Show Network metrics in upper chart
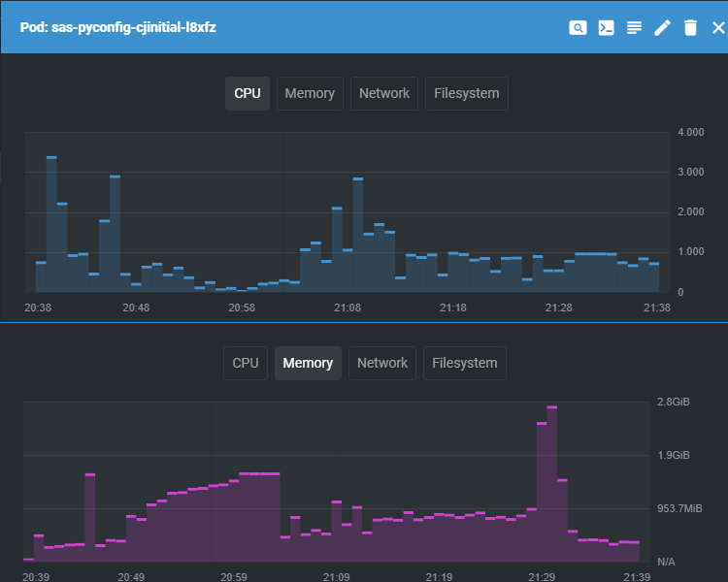728x582 pixels. click(x=384, y=93)
